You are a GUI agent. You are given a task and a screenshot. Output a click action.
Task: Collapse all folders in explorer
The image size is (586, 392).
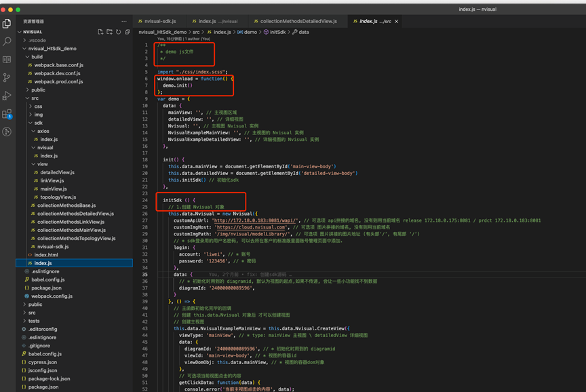coord(127,32)
